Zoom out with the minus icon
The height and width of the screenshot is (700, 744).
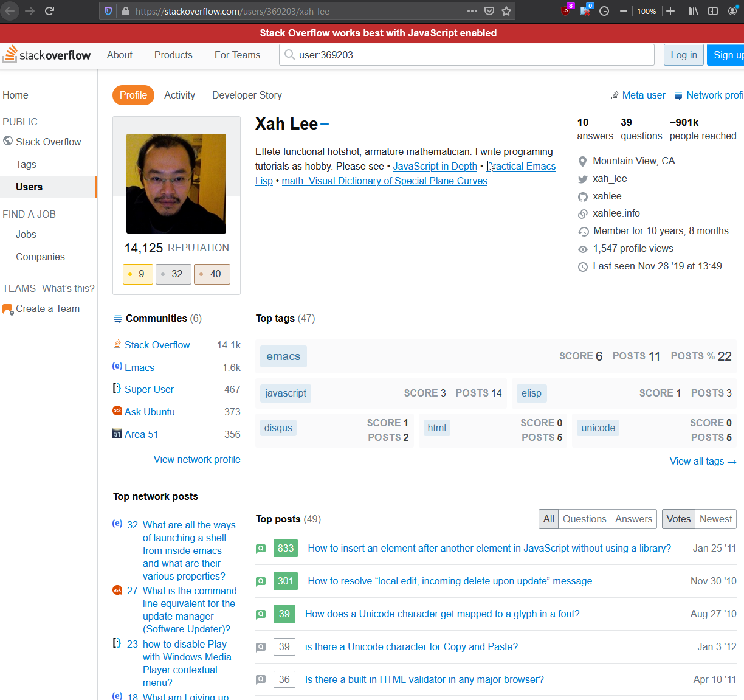[623, 11]
